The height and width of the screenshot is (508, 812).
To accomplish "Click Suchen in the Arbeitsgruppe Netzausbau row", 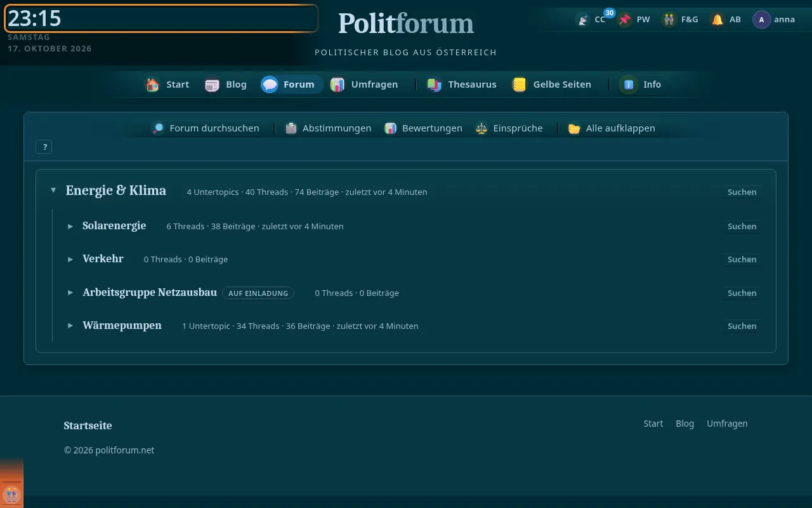I will (x=742, y=293).
